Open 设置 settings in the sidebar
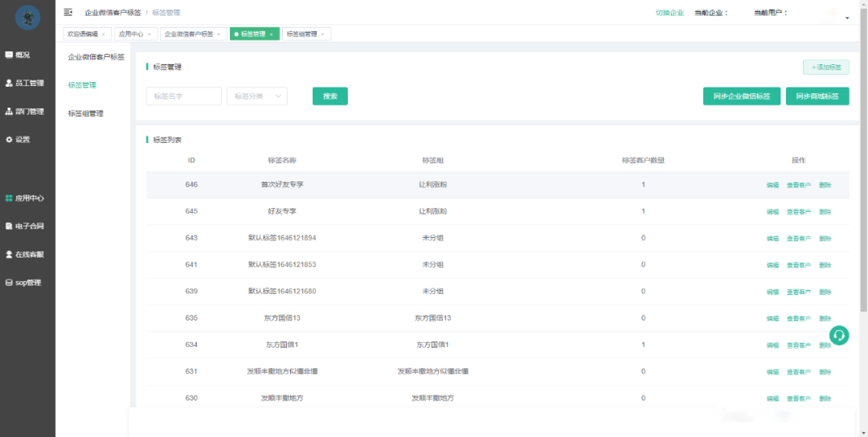This screenshot has height=437, width=868. tap(23, 140)
